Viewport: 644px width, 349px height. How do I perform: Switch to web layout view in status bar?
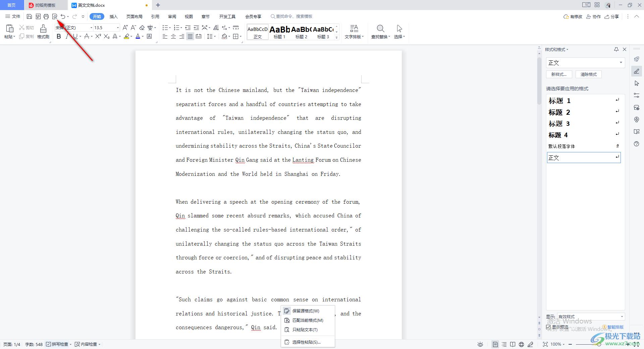(522, 344)
